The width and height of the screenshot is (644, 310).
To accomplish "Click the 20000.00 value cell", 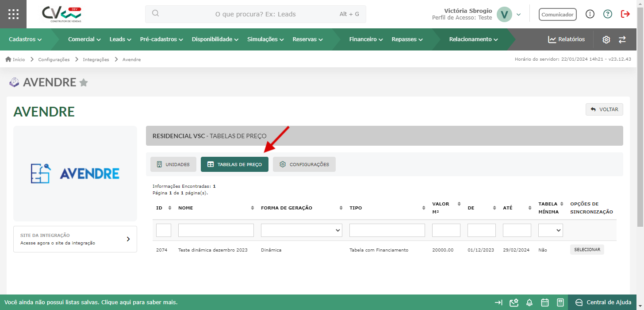I will pos(443,250).
